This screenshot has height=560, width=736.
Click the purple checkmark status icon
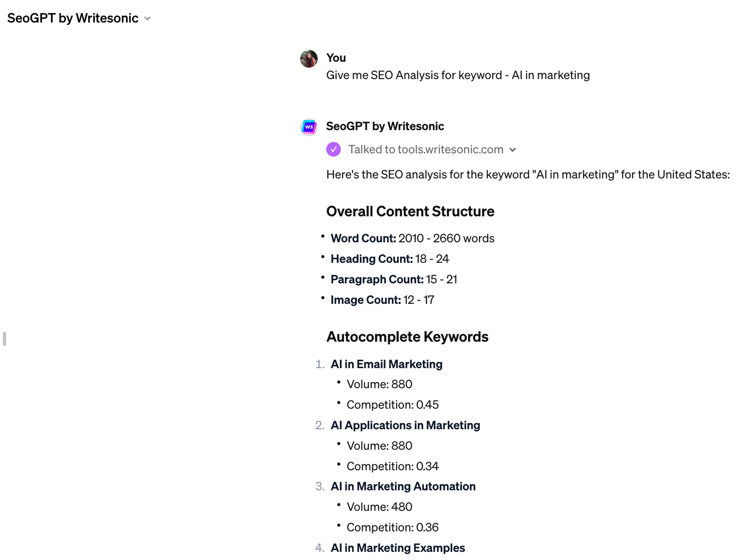tap(333, 149)
